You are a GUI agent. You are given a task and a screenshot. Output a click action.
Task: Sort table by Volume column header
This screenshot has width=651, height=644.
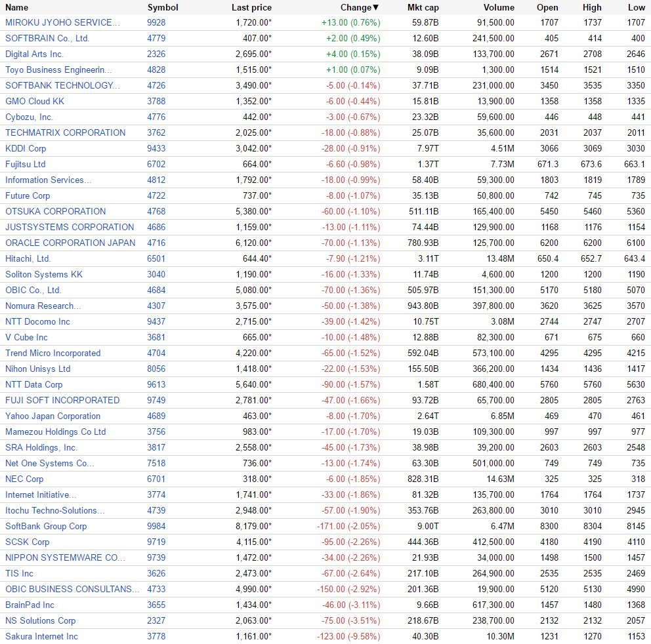499,7
